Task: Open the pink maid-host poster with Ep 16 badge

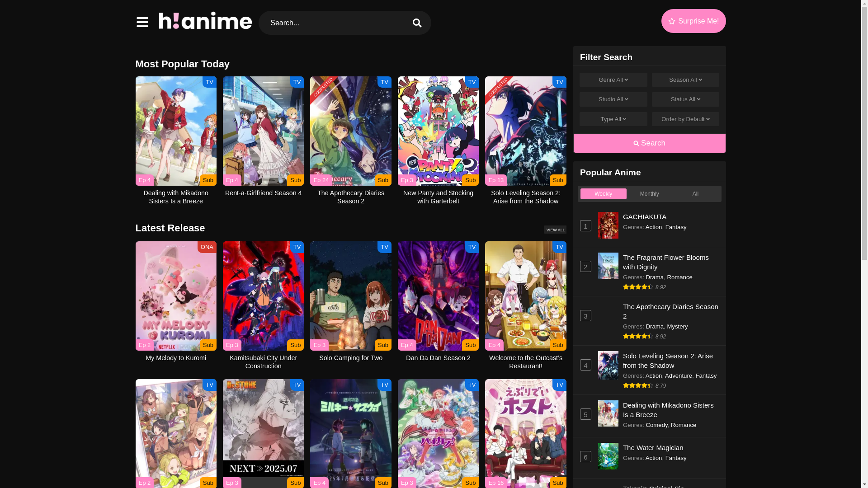Action: [x=526, y=433]
